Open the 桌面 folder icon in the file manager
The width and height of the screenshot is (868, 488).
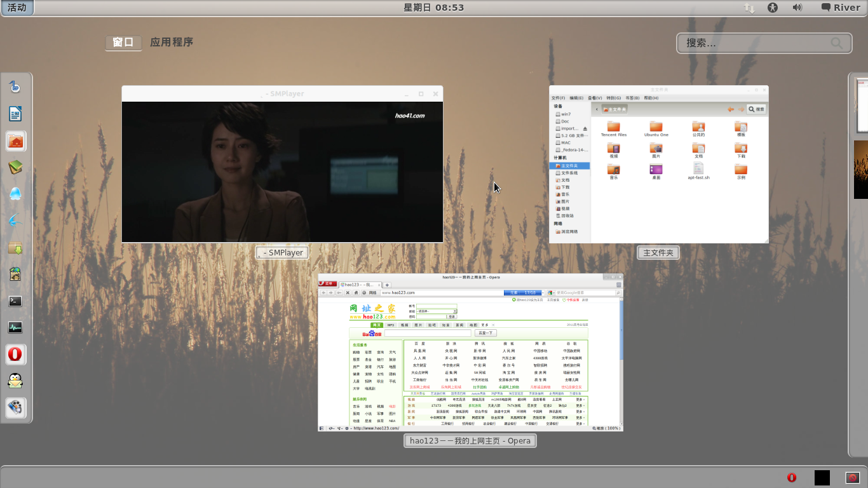[656, 171]
